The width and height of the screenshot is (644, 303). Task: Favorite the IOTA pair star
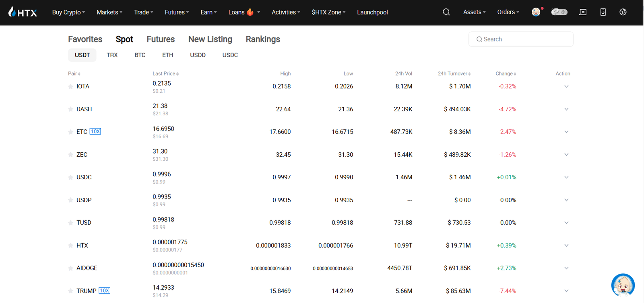coord(71,86)
